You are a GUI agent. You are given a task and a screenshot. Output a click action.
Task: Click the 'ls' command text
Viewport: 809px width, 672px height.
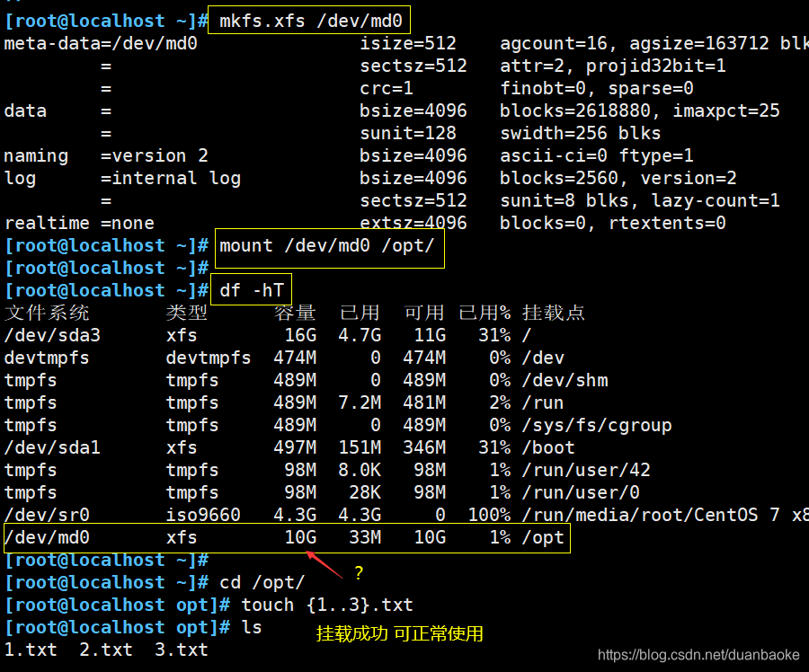coord(252,627)
